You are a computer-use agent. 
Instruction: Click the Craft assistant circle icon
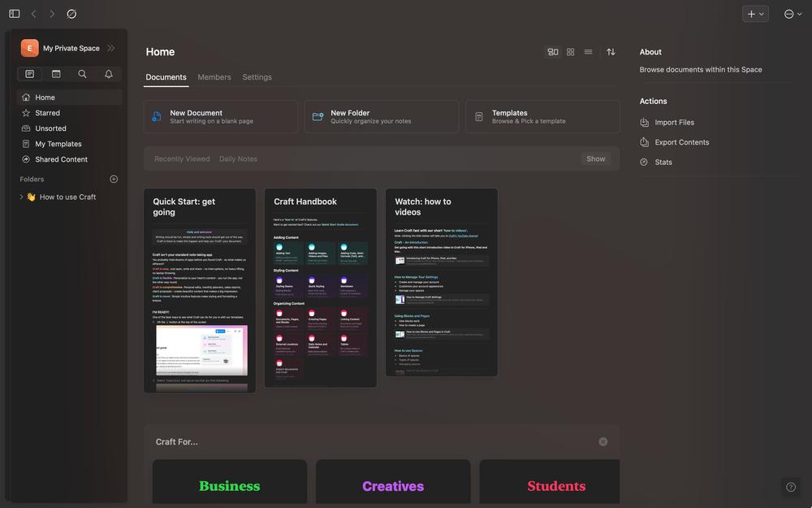(x=71, y=14)
